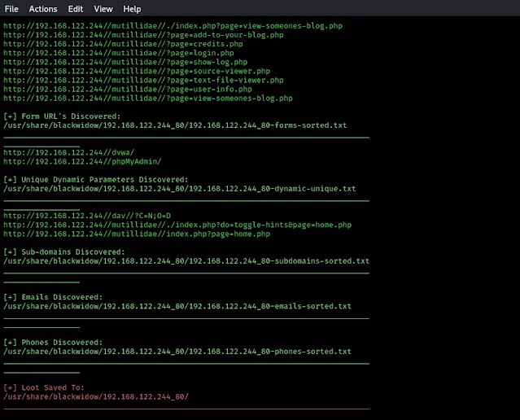Click the subdomains-sorted.txt file path
Image resolution: width=520 pixels, height=420 pixels.
(186, 260)
